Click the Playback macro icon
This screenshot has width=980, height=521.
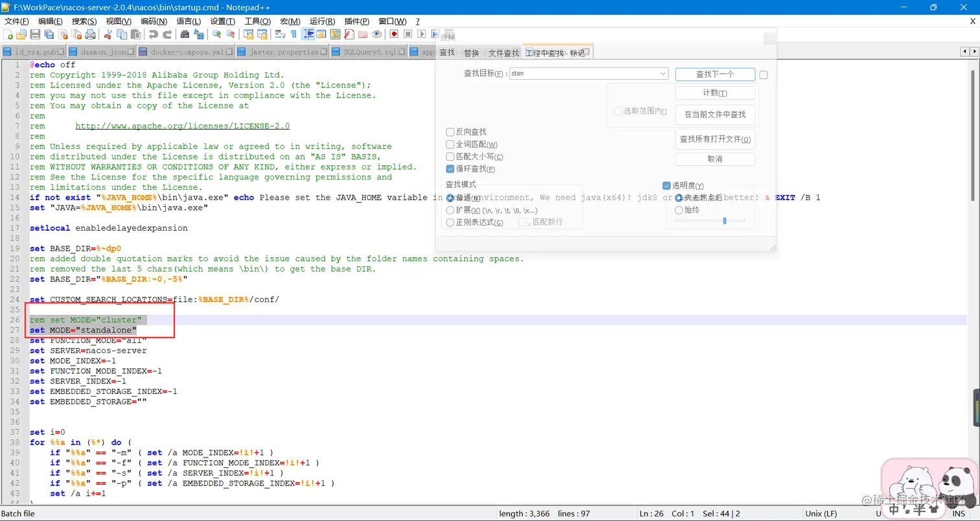click(x=422, y=34)
